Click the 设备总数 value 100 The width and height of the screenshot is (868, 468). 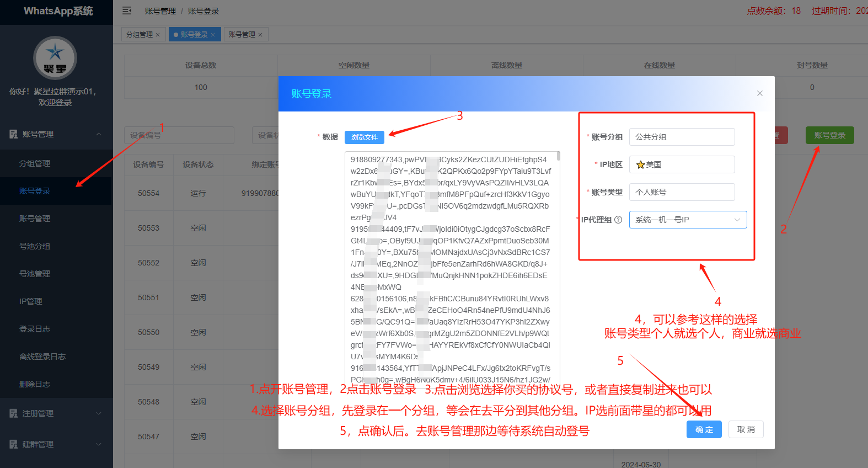tap(201, 87)
